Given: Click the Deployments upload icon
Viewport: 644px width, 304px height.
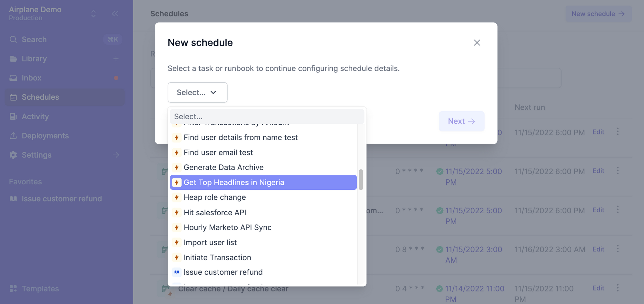Looking at the screenshot, I should coord(13,136).
